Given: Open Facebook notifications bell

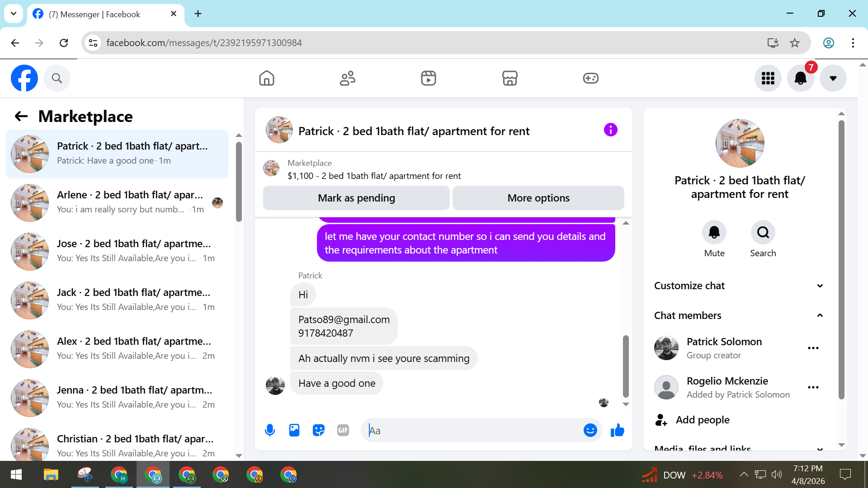Looking at the screenshot, I should tap(800, 78).
